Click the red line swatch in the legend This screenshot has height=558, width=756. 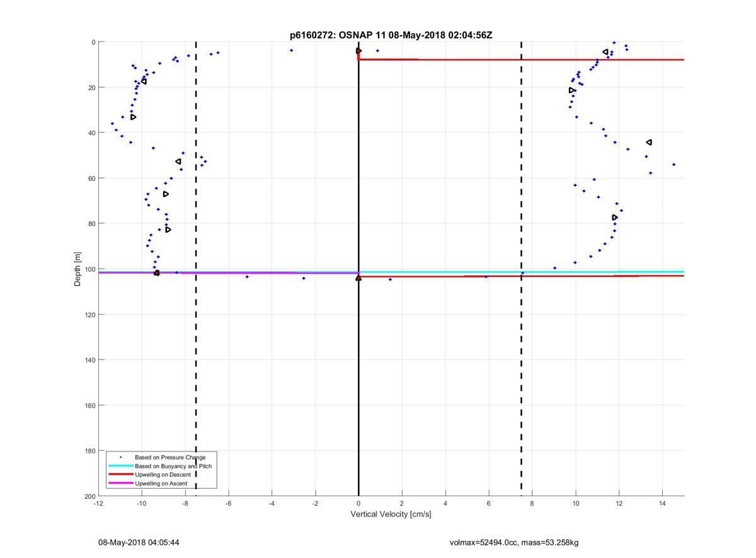pos(120,475)
